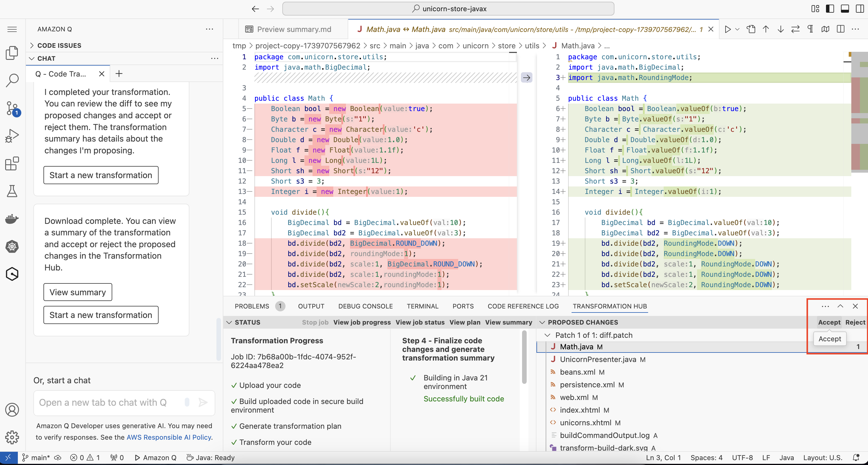Open the Search sidebar icon
Screen dimensions: 868x465
pyautogui.click(x=12, y=80)
